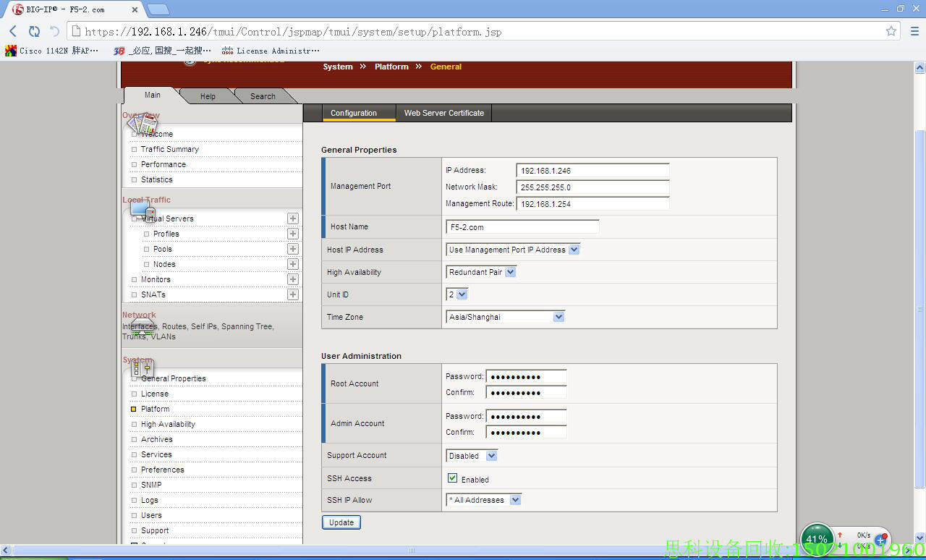The width and height of the screenshot is (926, 560).
Task: Open the SSH IP Allow dropdown
Action: [x=484, y=500]
